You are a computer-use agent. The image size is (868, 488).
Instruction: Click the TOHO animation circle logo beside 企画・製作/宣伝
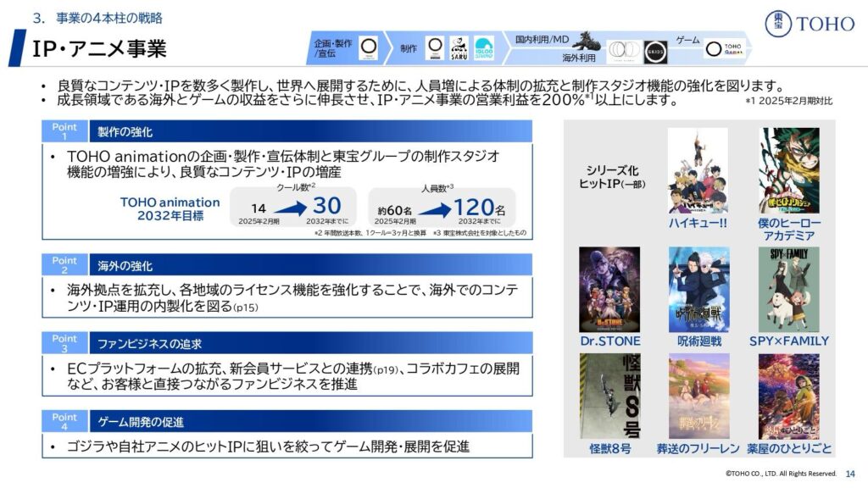click(368, 48)
